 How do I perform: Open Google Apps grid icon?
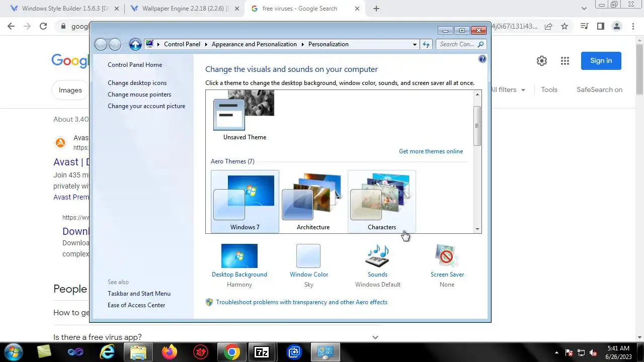[565, 61]
